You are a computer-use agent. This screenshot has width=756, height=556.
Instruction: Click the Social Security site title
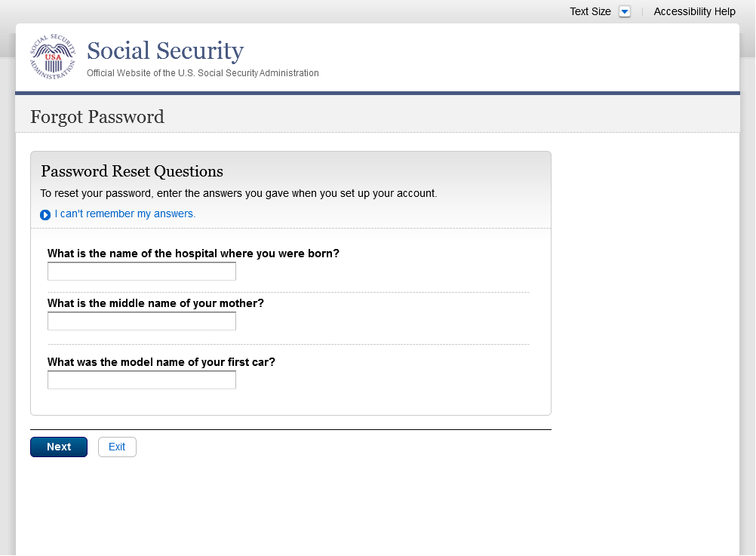pos(165,51)
